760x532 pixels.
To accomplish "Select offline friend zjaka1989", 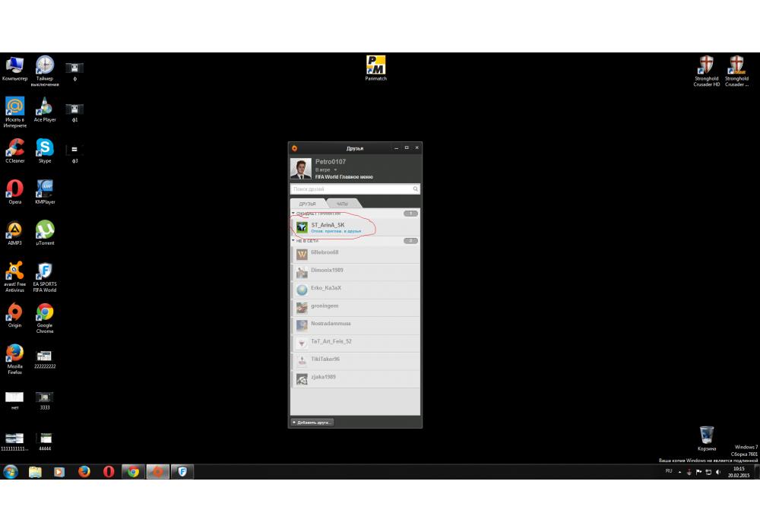I will click(355, 379).
